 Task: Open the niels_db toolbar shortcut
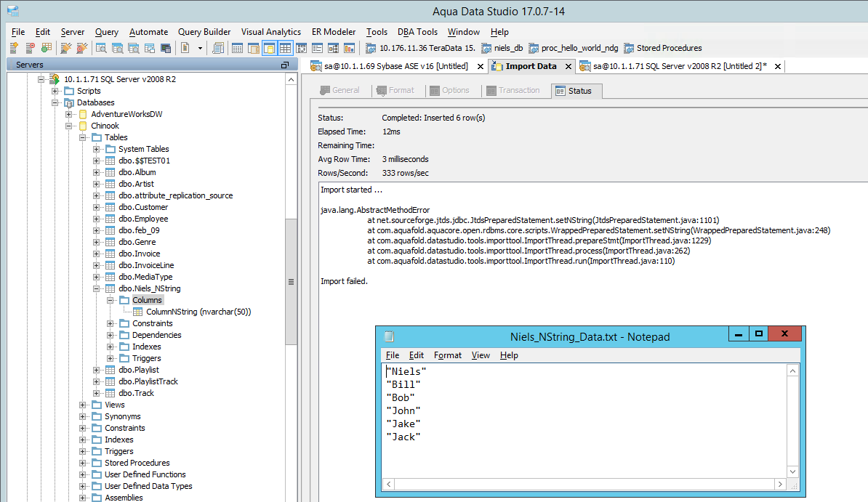[x=502, y=48]
